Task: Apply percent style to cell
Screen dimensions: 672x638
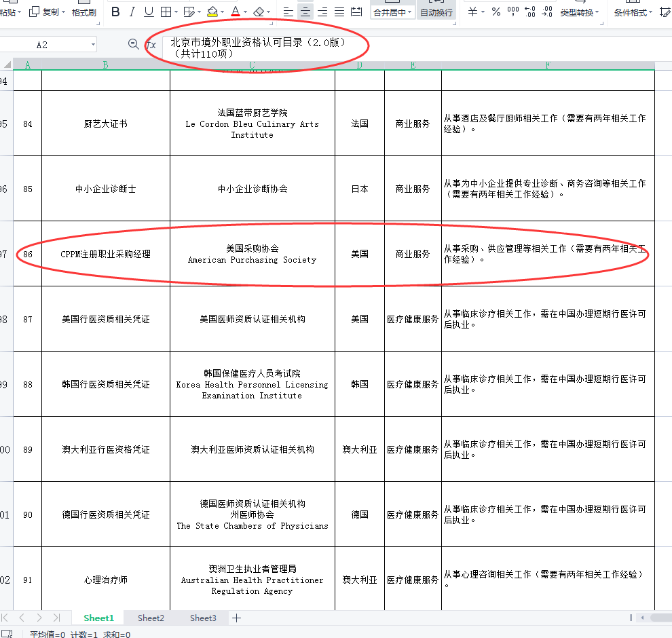Action: coord(496,12)
